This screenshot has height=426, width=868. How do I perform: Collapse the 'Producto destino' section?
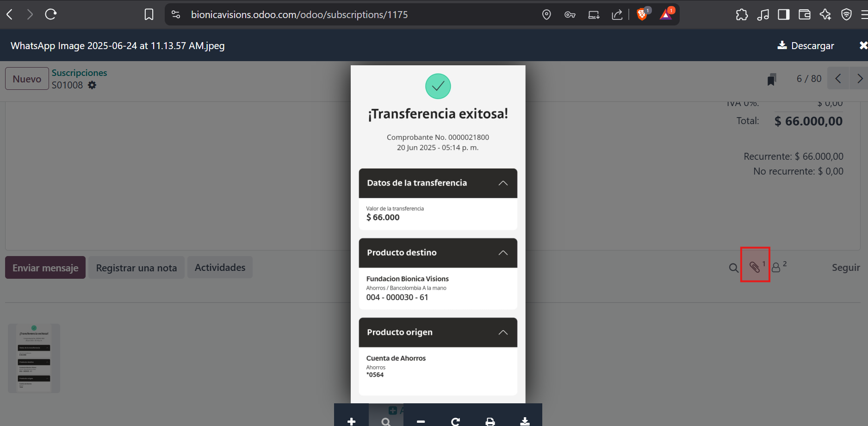503,253
